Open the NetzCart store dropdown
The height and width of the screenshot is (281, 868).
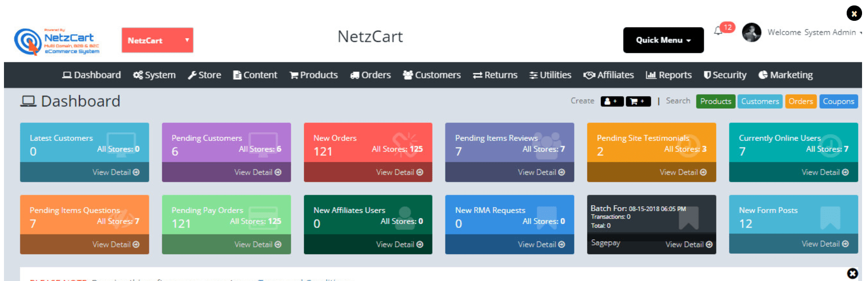pos(157,40)
